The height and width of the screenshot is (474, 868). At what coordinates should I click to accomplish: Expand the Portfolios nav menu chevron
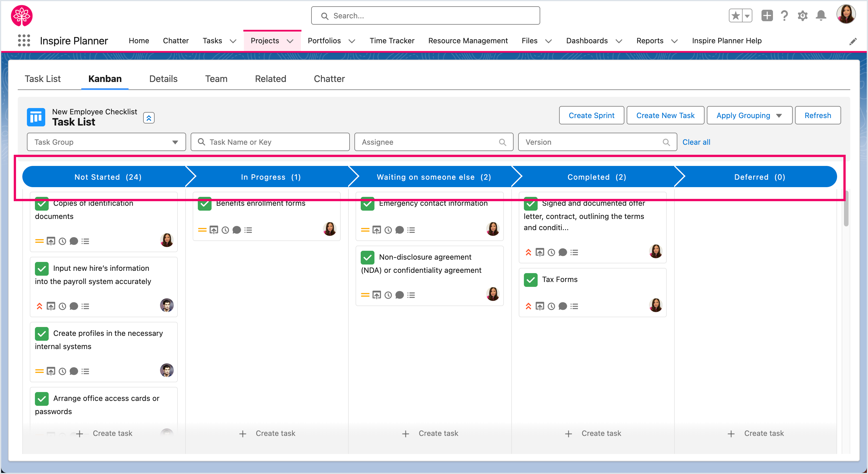(x=352, y=41)
